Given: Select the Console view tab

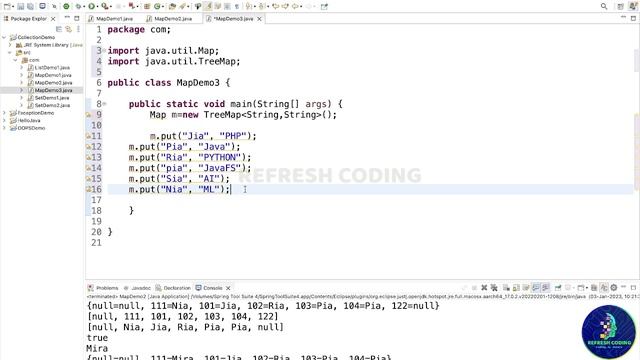Looking at the screenshot, I should [x=209, y=288].
